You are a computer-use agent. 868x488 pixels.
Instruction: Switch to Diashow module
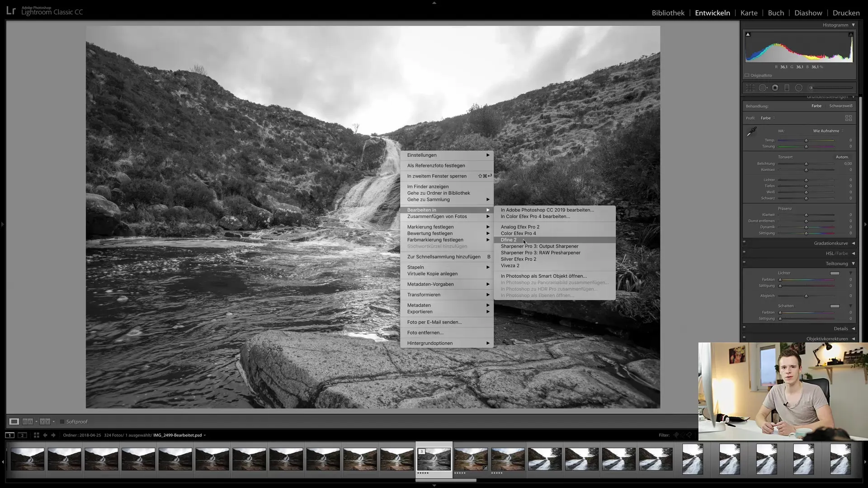[x=808, y=13]
